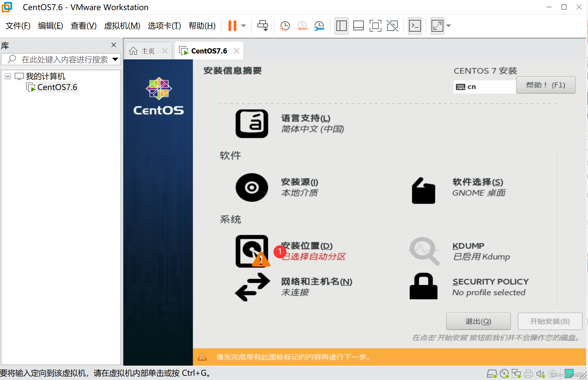Image resolution: width=588 pixels, height=380 pixels.
Task: Click the SECURITY POLICY label
Action: click(491, 281)
